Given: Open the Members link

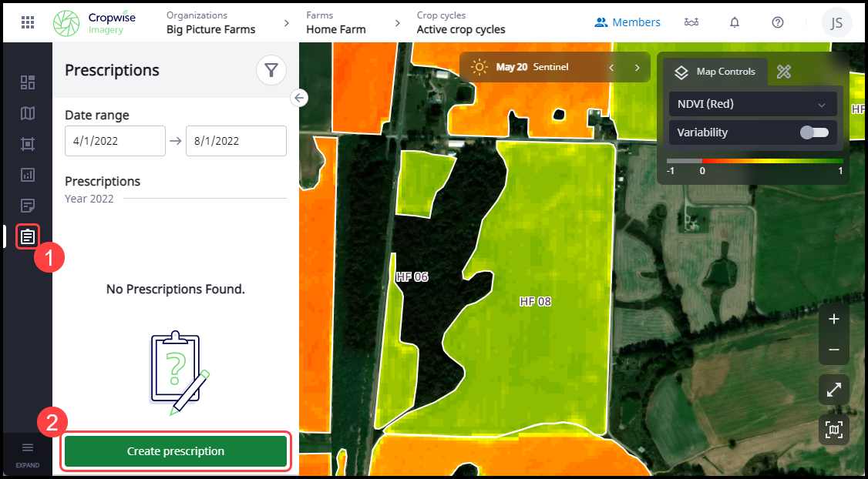Looking at the screenshot, I should pos(627,22).
